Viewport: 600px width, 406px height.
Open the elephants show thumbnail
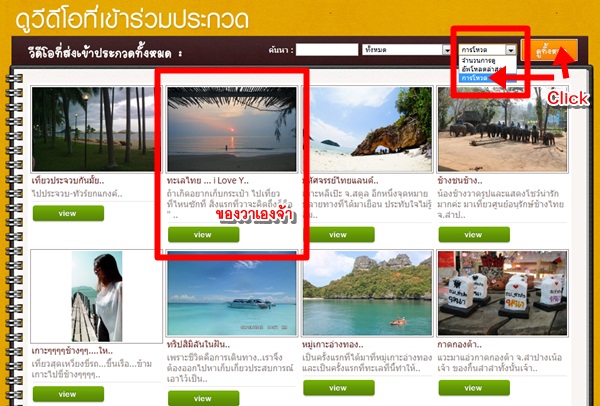(502, 129)
